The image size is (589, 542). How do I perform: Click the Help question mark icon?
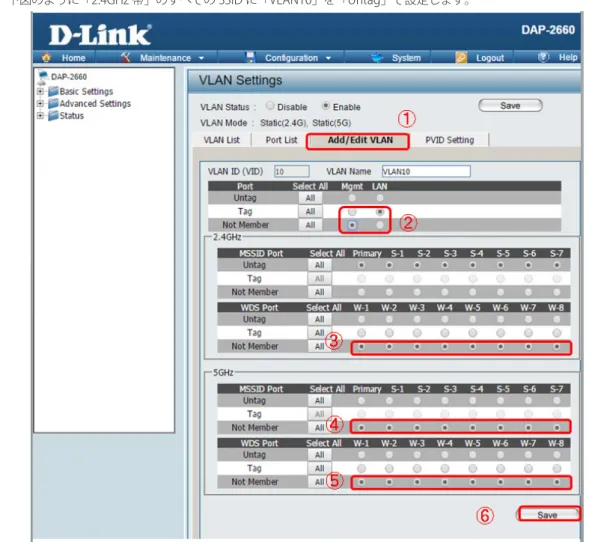543,57
